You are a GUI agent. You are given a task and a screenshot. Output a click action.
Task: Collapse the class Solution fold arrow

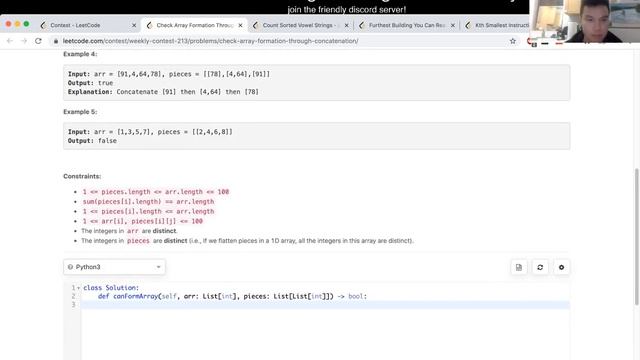tap(78, 288)
